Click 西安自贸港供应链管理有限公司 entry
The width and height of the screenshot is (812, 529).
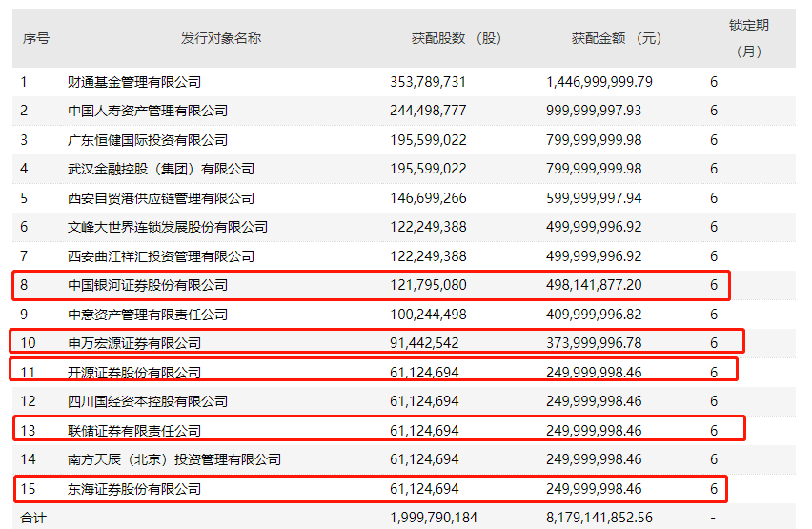click(161, 198)
